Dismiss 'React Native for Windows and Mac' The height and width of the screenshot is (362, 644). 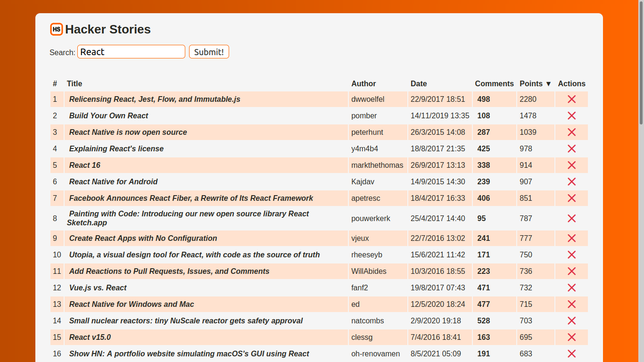point(571,304)
